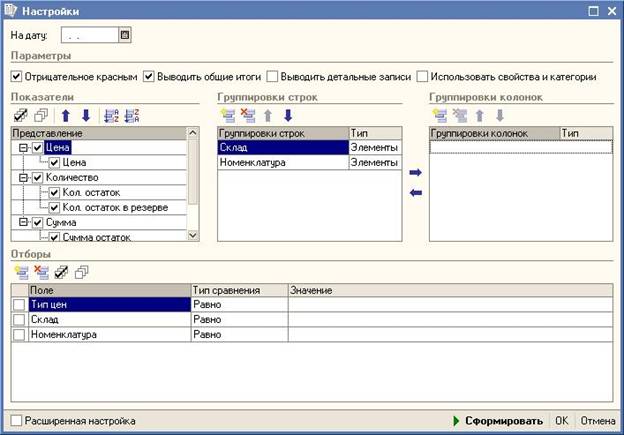Add a new row grouping

227,116
